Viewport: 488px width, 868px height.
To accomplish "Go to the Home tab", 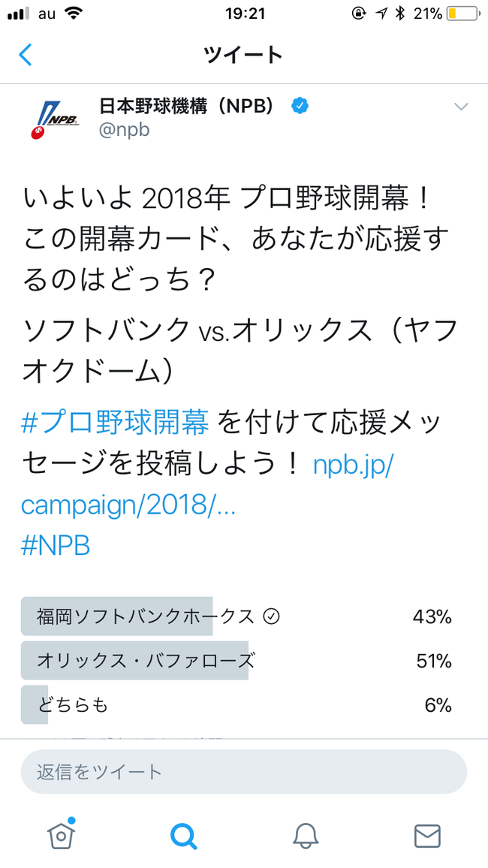I will coord(61,834).
